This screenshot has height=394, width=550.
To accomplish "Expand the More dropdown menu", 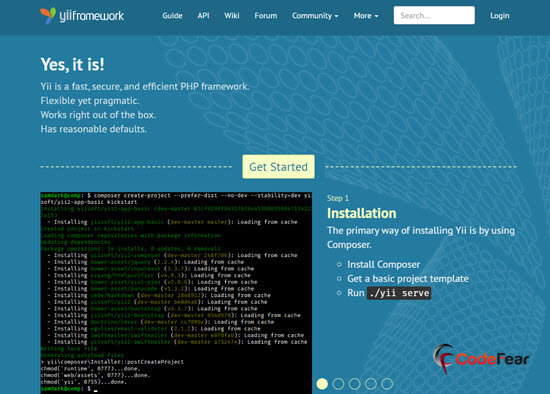I will pyautogui.click(x=366, y=16).
